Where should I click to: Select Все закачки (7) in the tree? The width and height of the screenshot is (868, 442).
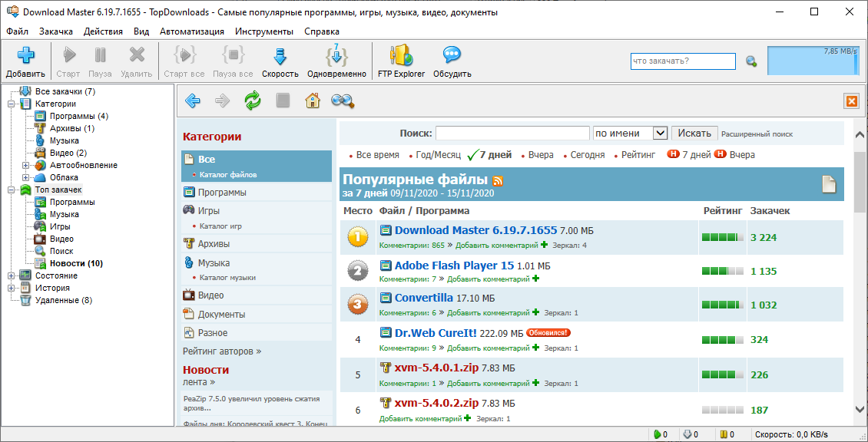pos(65,91)
